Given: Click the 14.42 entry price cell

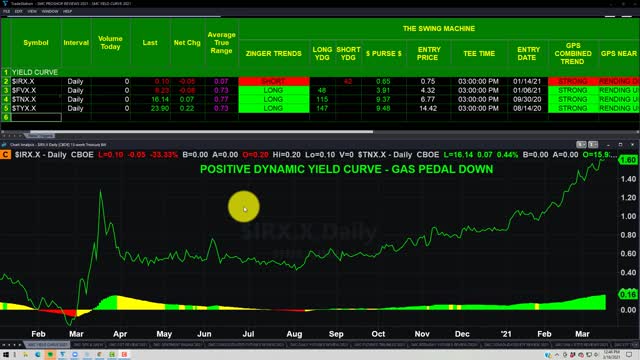Looking at the screenshot, I should (428, 108).
